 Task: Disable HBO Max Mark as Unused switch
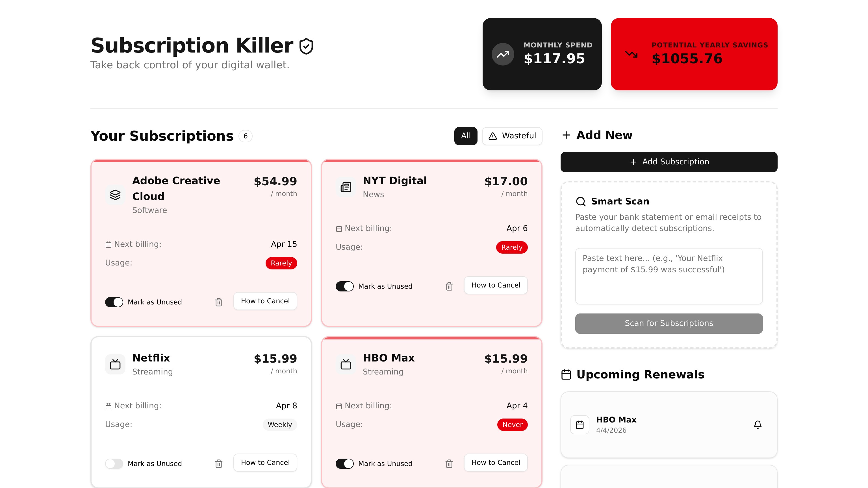coord(344,463)
